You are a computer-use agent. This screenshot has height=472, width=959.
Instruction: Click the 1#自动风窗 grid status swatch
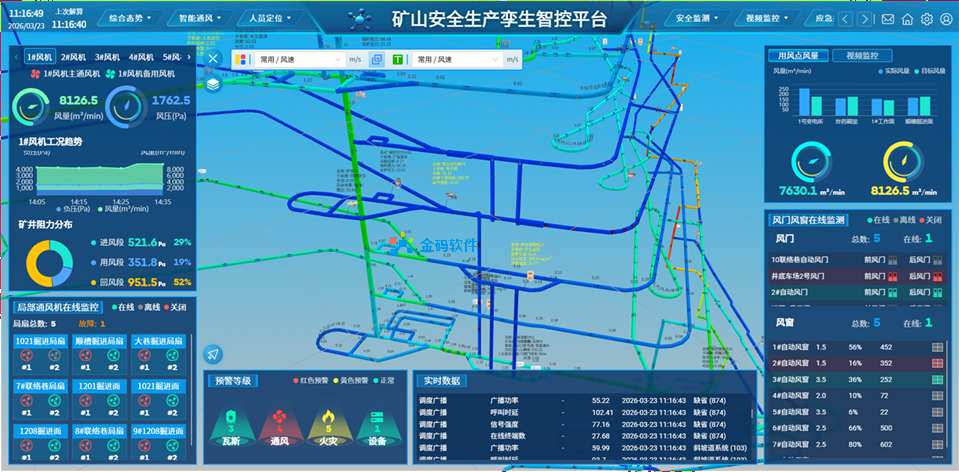click(937, 347)
